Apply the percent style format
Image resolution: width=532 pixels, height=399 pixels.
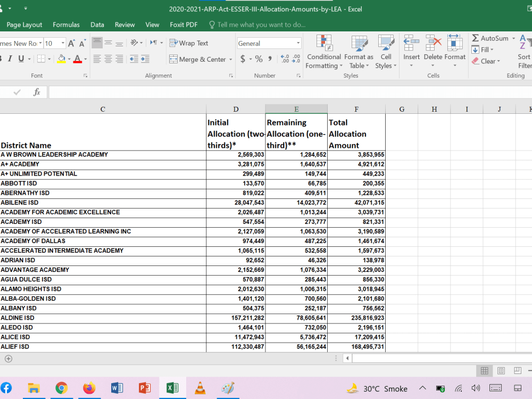tap(259, 59)
